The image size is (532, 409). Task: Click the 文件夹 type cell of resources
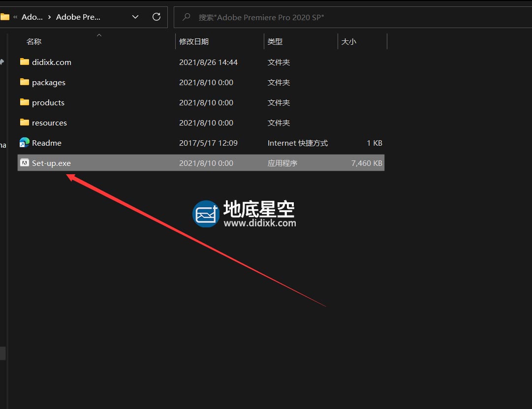279,123
